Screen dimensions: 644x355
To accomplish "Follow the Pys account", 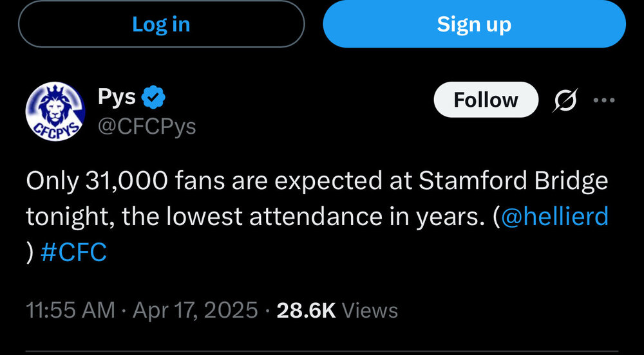I will pyautogui.click(x=486, y=100).
